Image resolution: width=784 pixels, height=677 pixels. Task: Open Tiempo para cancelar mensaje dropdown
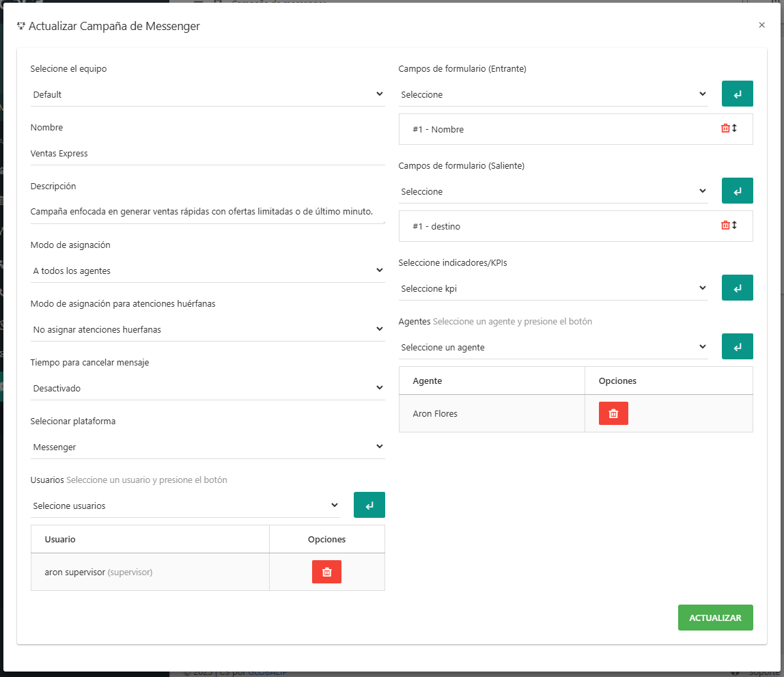208,388
